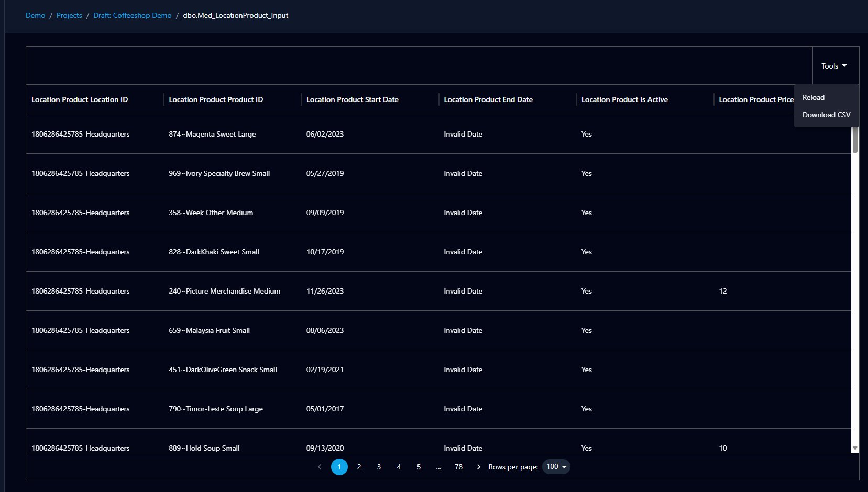Click Location Product Is Active column header
Viewport: 868px width, 492px height.
624,99
